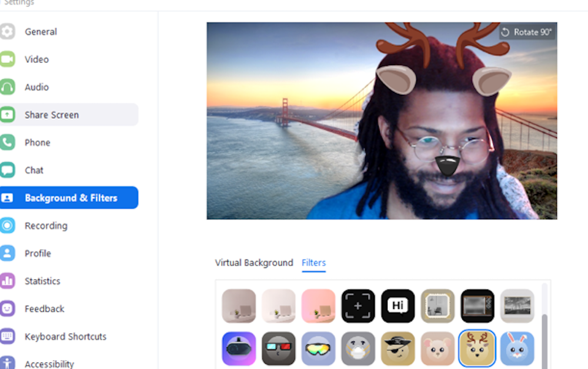
Task: Open Chat settings section
Action: (34, 170)
